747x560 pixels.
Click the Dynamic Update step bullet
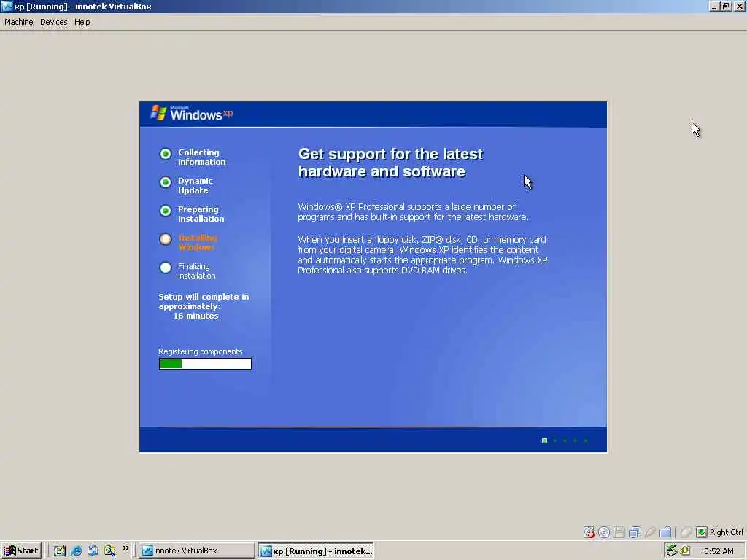pos(166,182)
